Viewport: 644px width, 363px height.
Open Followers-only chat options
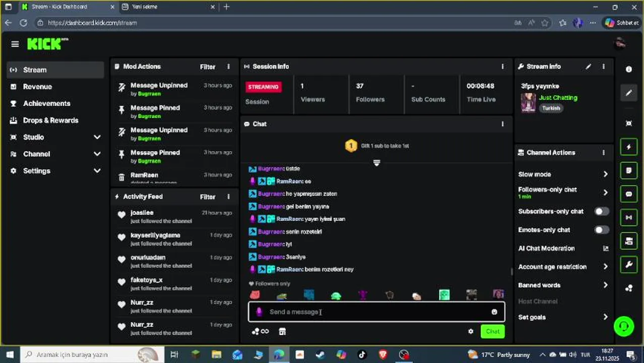(563, 193)
